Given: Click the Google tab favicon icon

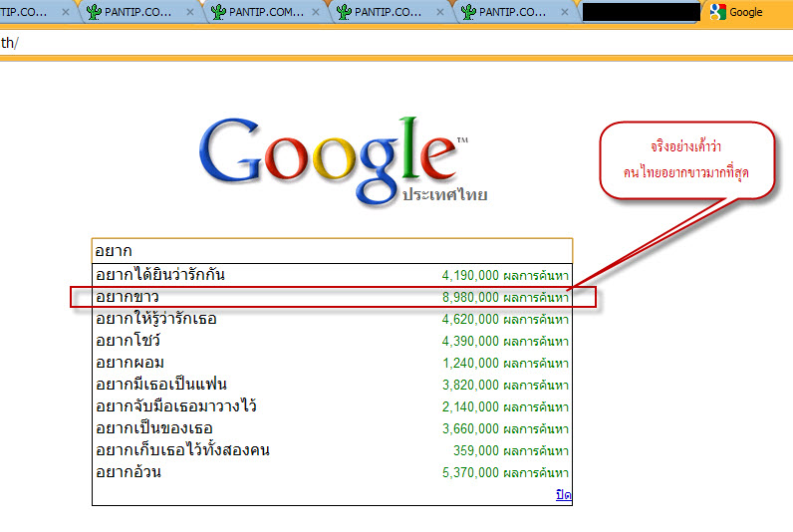Looking at the screenshot, I should 717,12.
